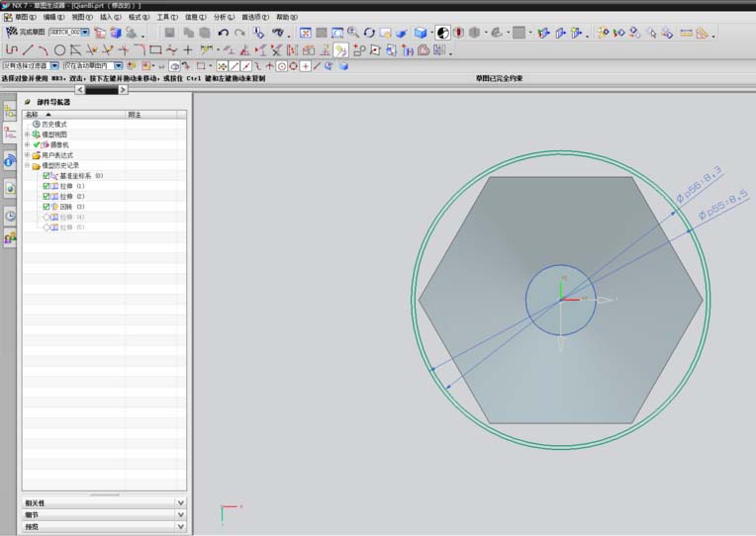Expand the 模型视图 tree node
Screen dimensions: 756x536
28,134
